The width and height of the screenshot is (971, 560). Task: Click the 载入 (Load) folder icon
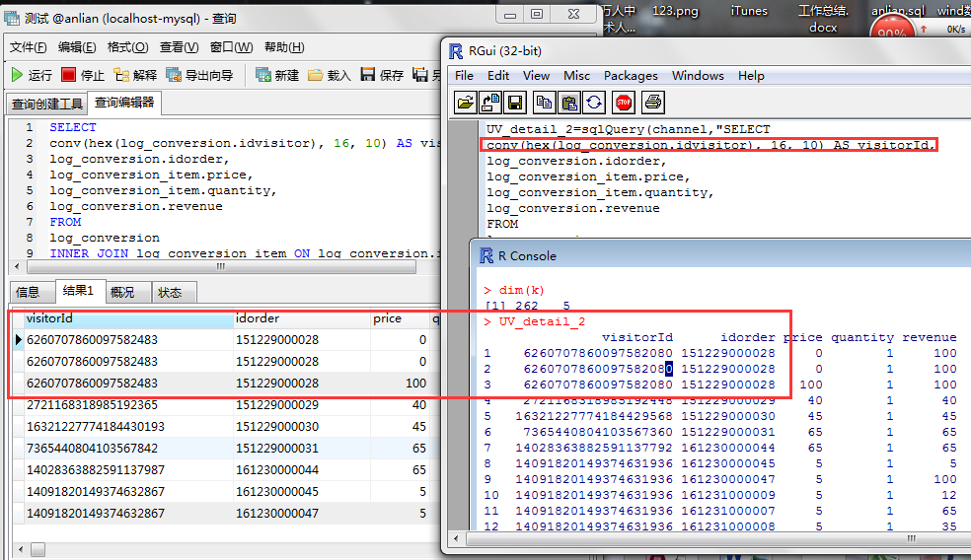pos(329,75)
